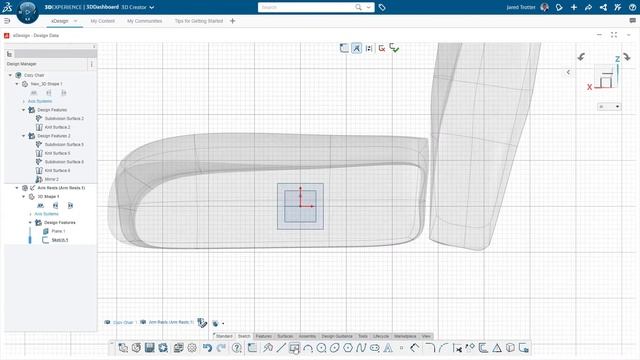Click the Cancel Sketch red X icon
The image size is (640, 360).
(x=382, y=48)
